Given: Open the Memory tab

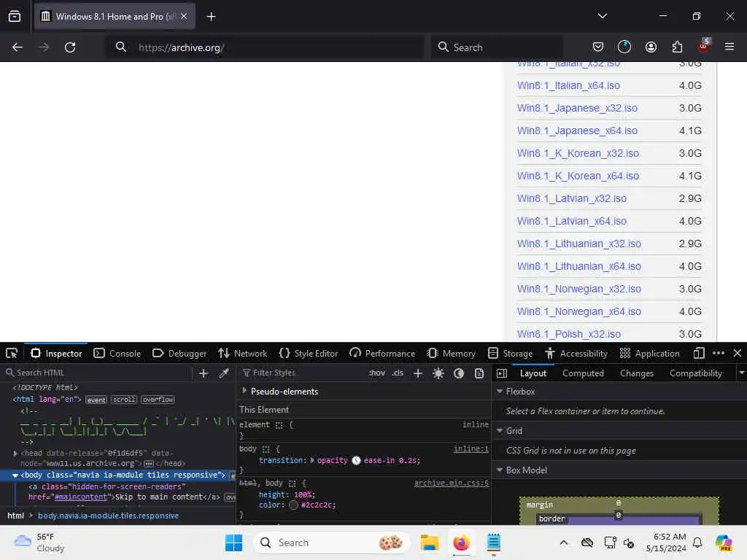Looking at the screenshot, I should pos(452,354).
